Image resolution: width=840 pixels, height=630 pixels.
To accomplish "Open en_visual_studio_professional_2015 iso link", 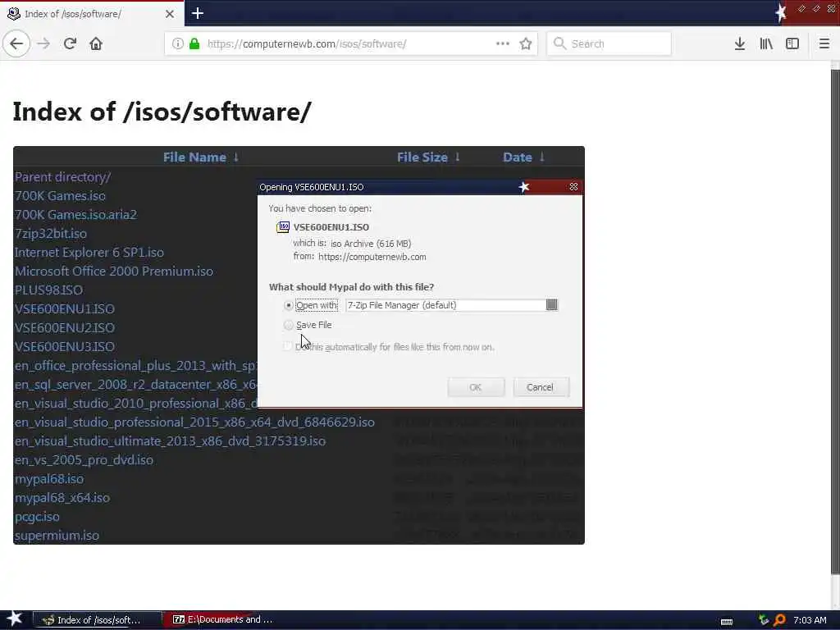I will click(x=194, y=422).
